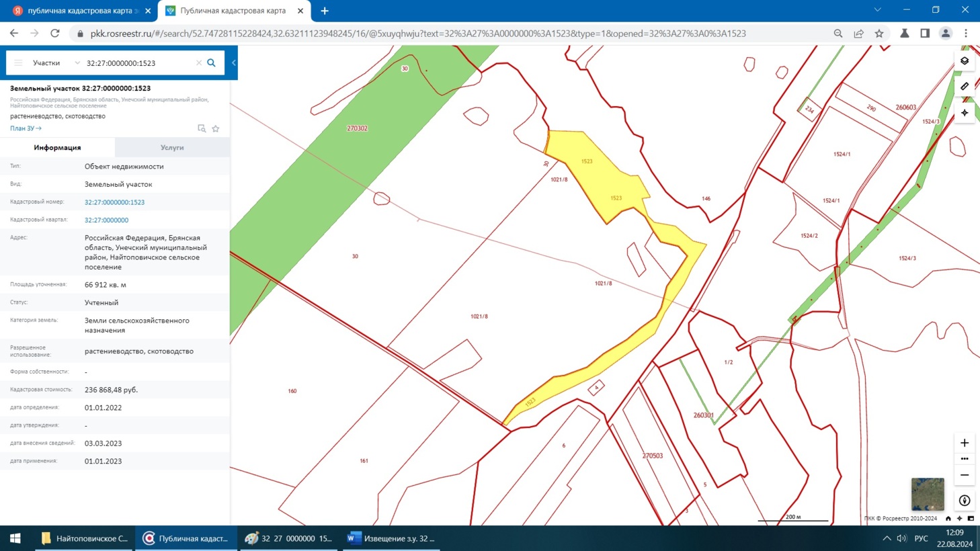Zoom in the map with plus button
Screen dimensions: 980x551
pos(964,443)
